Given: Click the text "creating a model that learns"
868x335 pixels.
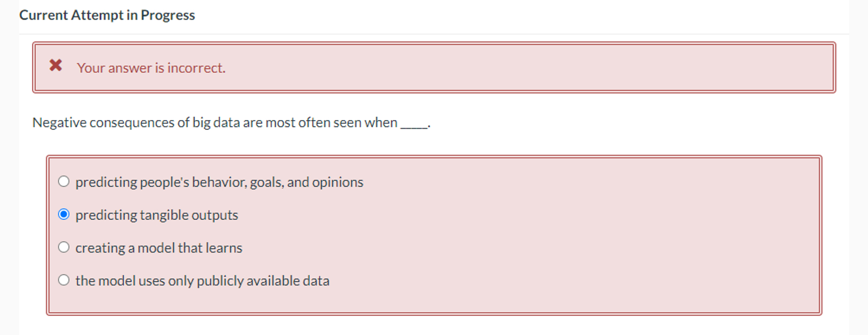Looking at the screenshot, I should click(x=159, y=247).
